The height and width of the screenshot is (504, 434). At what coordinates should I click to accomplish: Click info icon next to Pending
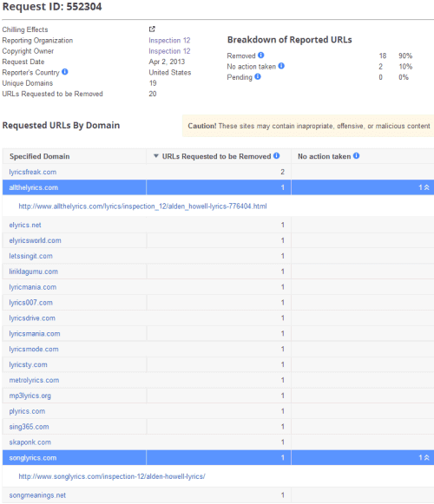[x=258, y=76]
